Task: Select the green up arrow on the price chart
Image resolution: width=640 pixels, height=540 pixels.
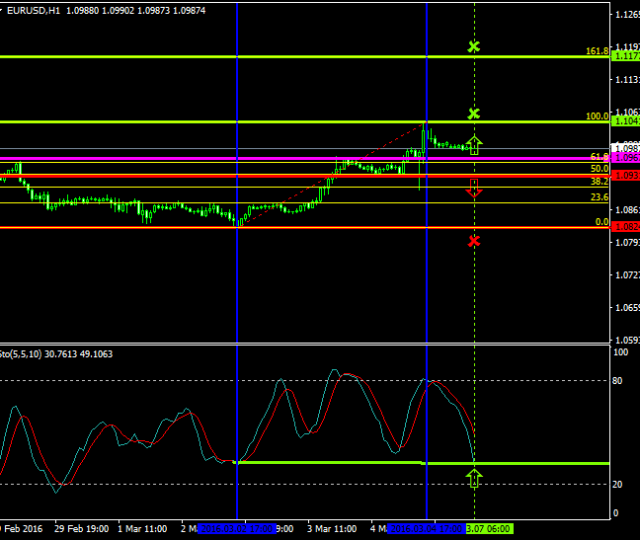Action: coord(474,145)
